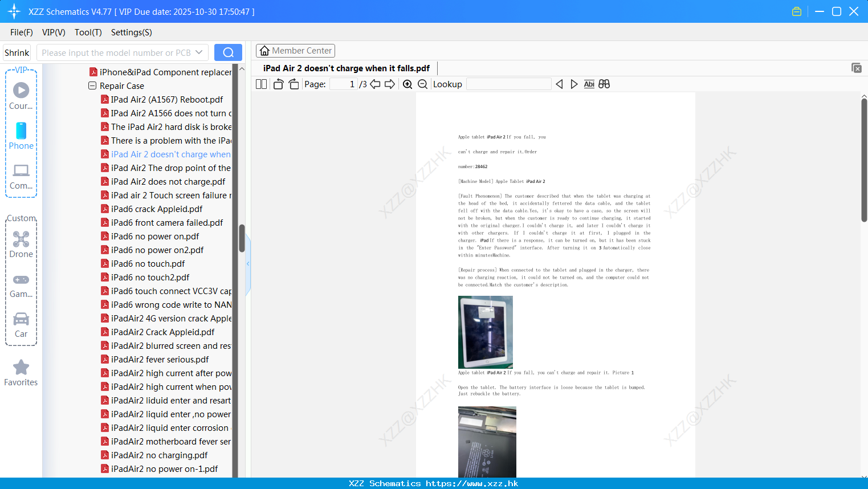This screenshot has width=868, height=489.
Task: Collapse the Repair Case folder
Action: pyautogui.click(x=92, y=85)
